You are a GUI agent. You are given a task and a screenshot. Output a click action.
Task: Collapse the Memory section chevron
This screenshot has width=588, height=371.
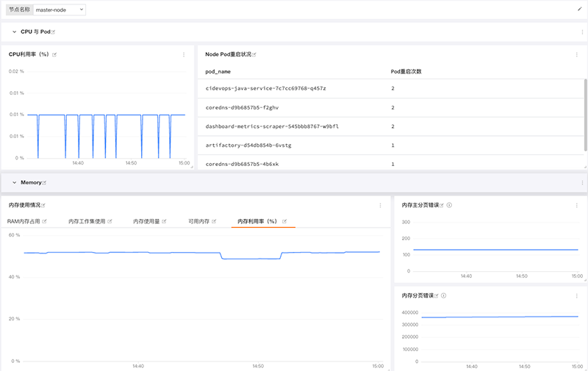(x=14, y=182)
